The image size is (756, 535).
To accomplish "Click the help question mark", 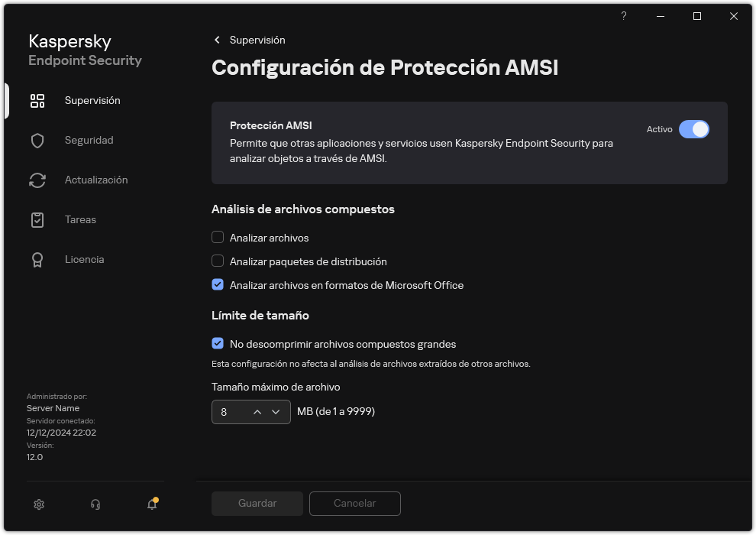I will pos(623,16).
